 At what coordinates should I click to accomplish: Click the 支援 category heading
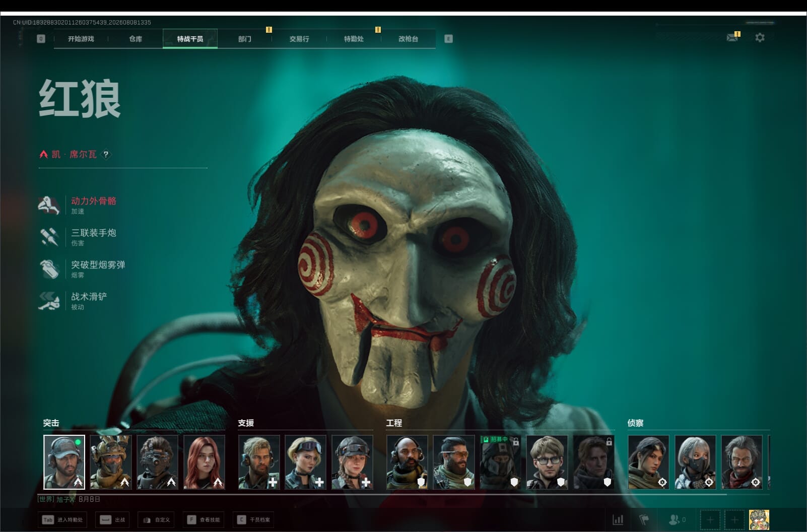pyautogui.click(x=246, y=423)
